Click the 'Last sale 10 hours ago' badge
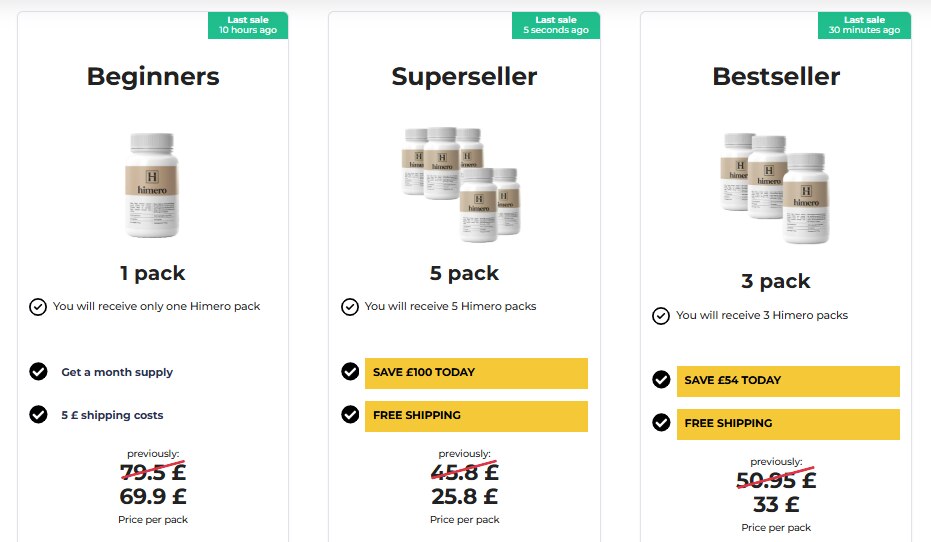 pyautogui.click(x=248, y=25)
